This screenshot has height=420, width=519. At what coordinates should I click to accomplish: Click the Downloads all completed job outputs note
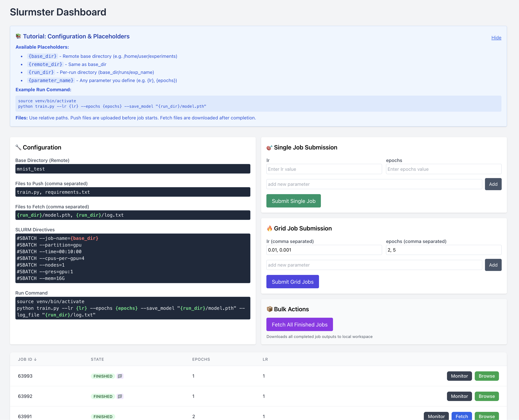[319, 337]
